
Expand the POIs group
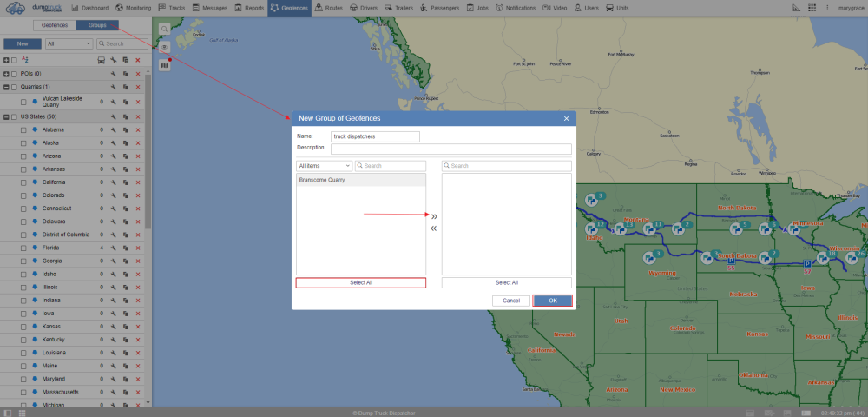coord(6,74)
